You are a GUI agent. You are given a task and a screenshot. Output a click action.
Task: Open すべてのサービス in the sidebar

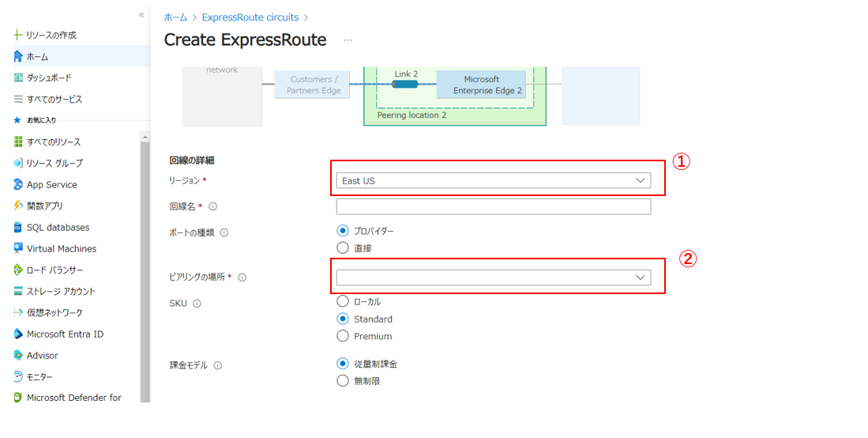[54, 100]
